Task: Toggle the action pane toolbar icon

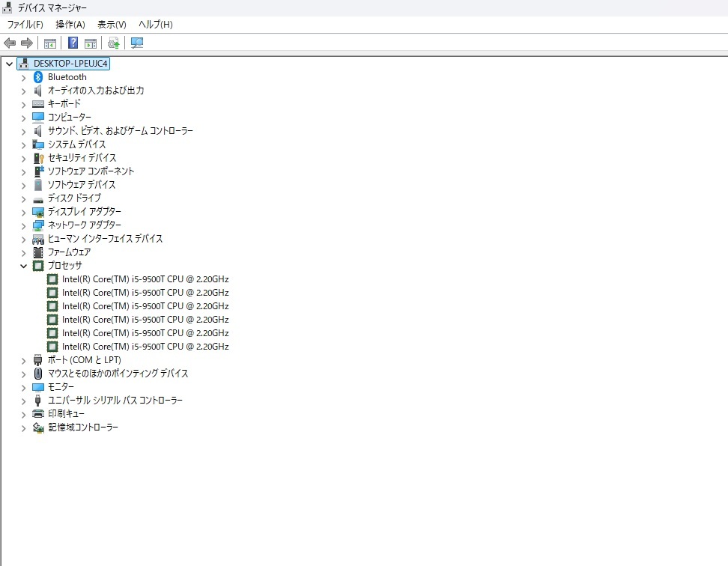Action: coord(91,43)
